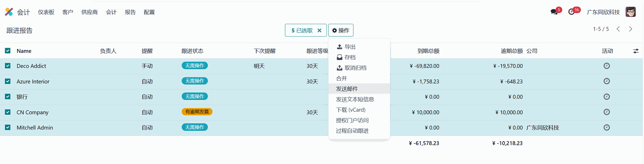Open the 报告 menu

pos(130,12)
